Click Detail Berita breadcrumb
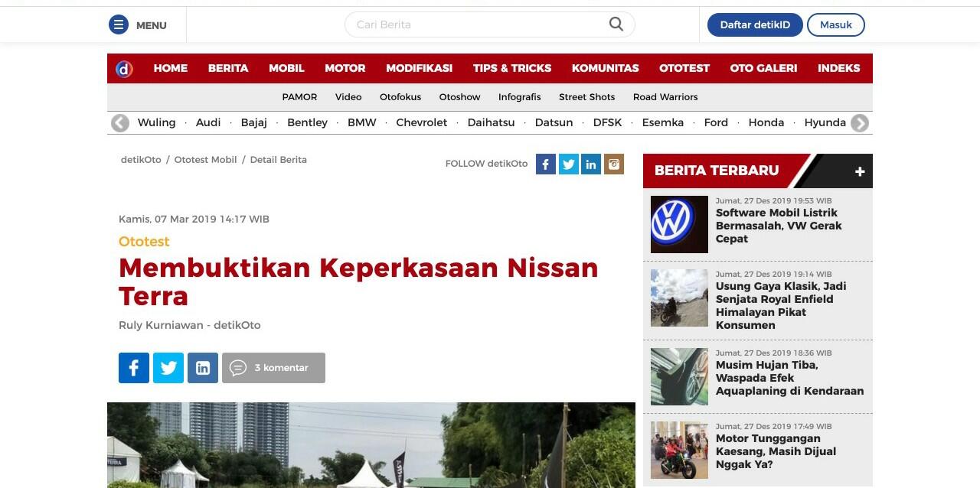The width and height of the screenshot is (980, 488). point(278,160)
